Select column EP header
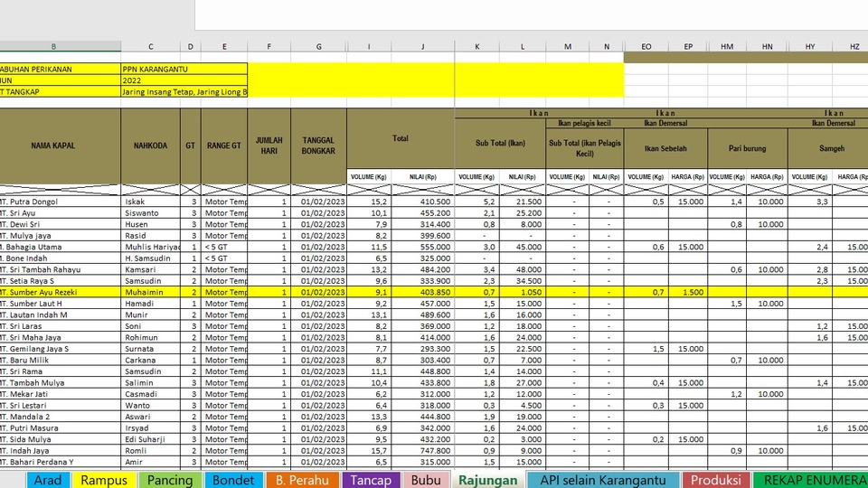Screen dimensions: 868x488 (688, 46)
